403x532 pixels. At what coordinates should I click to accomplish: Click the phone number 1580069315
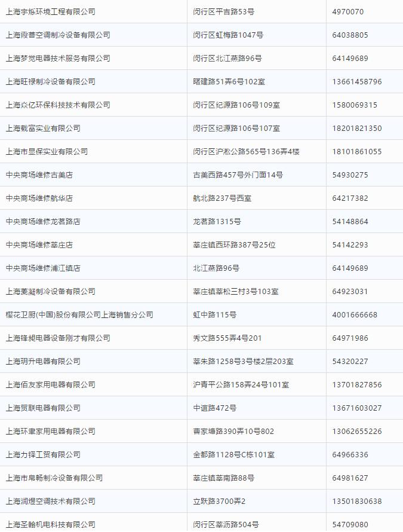[355, 105]
